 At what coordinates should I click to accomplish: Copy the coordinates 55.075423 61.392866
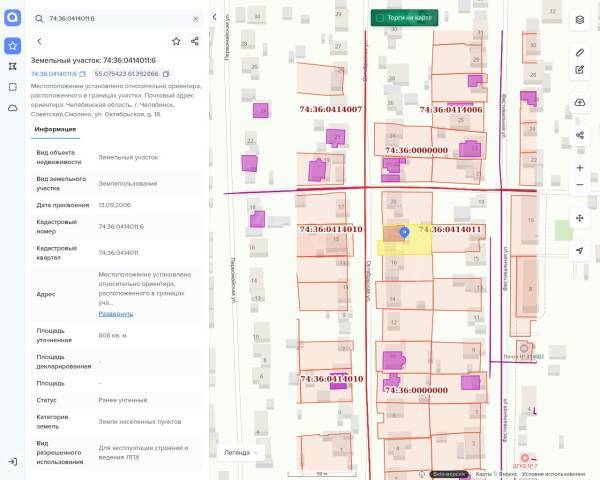click(166, 74)
